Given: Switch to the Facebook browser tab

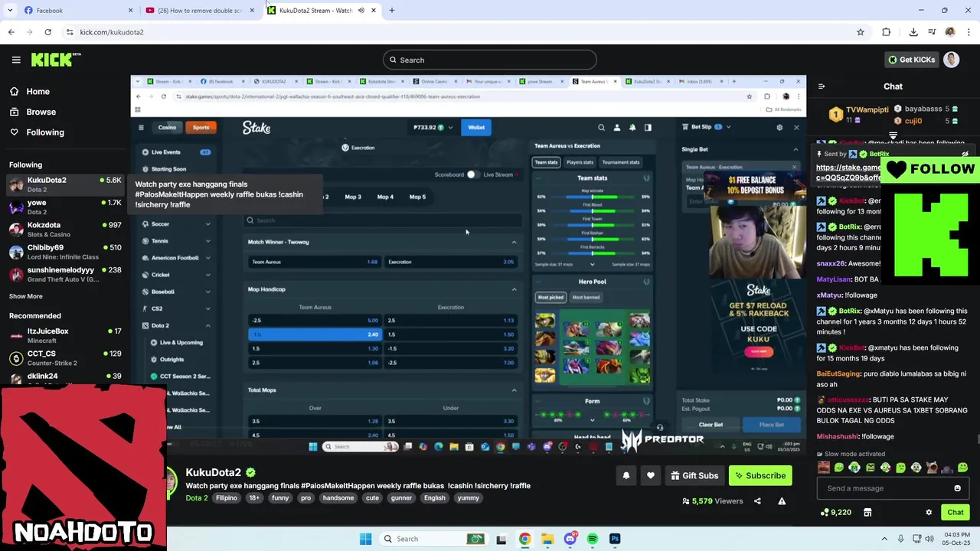Looking at the screenshot, I should pyautogui.click(x=77, y=11).
